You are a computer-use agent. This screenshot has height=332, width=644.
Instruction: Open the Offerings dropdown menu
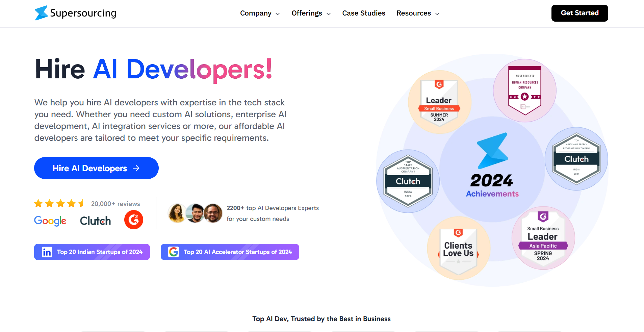click(311, 14)
